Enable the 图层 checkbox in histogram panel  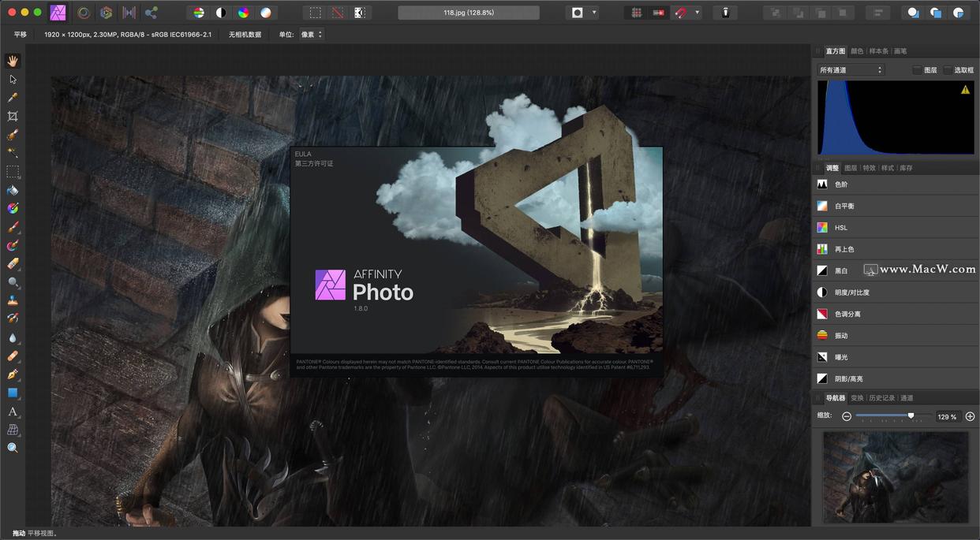click(919, 69)
